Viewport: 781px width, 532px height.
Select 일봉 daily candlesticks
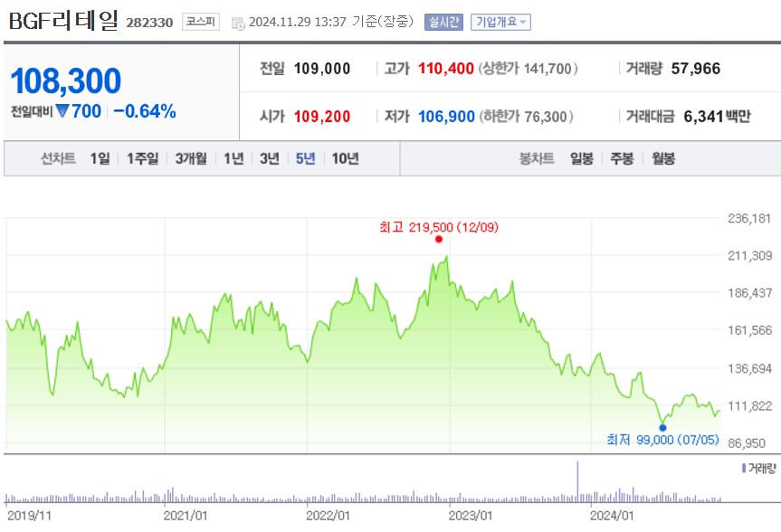coord(580,157)
